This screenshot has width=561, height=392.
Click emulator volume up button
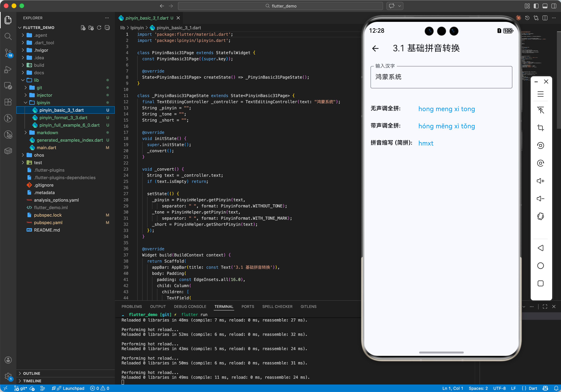pyautogui.click(x=540, y=181)
